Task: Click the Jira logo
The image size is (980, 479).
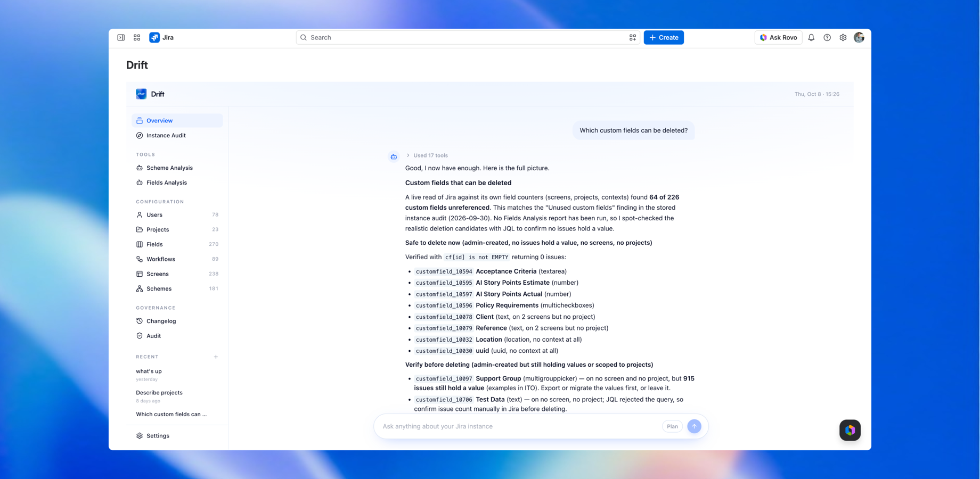Action: click(x=161, y=38)
